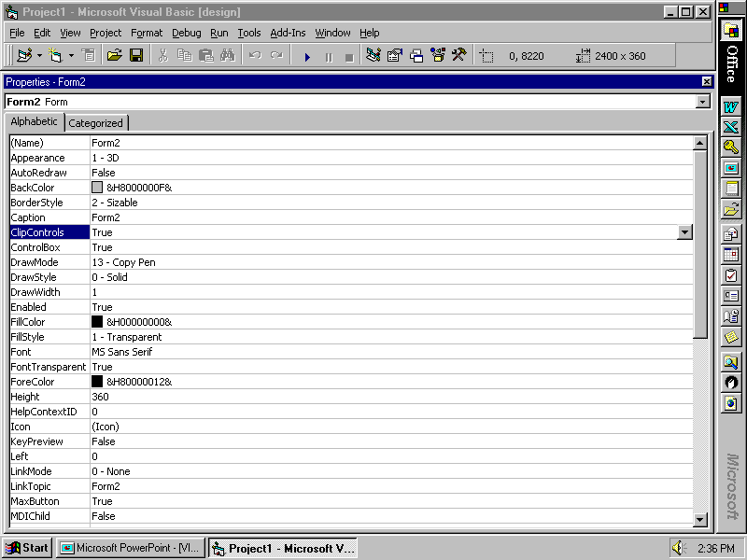Open the ClipControls value dropdown arrow
Viewport: 747px width, 560px height.
684,232
